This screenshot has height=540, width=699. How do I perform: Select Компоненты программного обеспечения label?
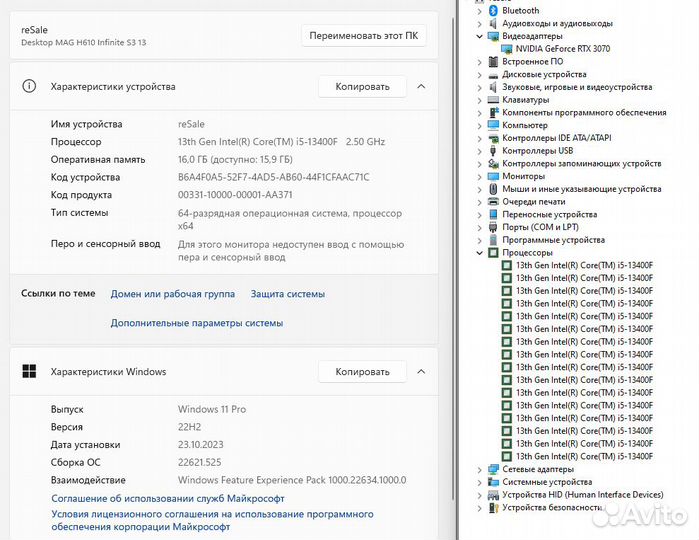pos(584,112)
